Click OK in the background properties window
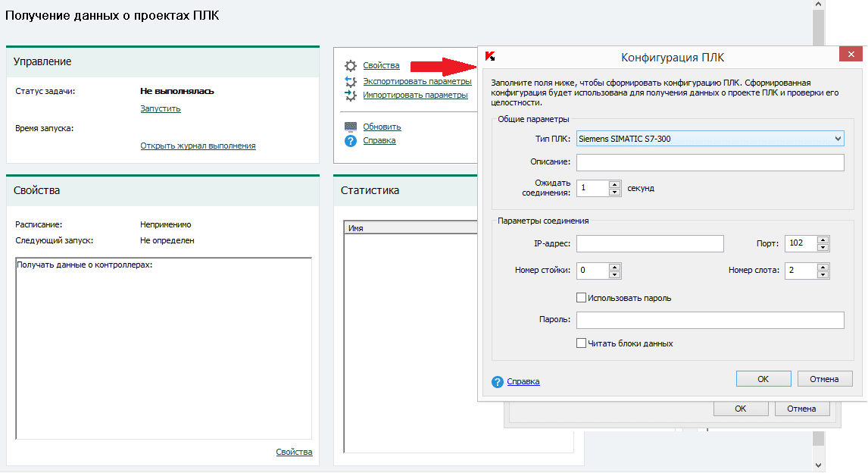Image resolution: width=868 pixels, height=473 pixels. pyautogui.click(x=741, y=409)
